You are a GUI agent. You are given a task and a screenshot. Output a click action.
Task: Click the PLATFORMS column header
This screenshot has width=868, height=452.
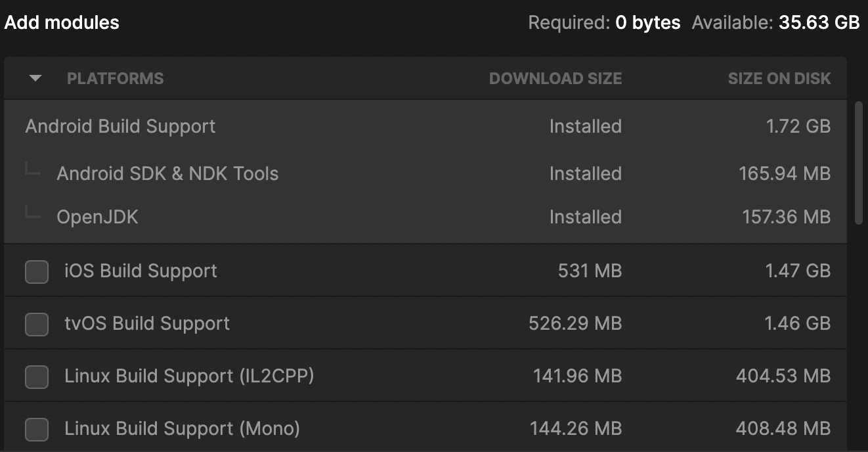coord(115,79)
